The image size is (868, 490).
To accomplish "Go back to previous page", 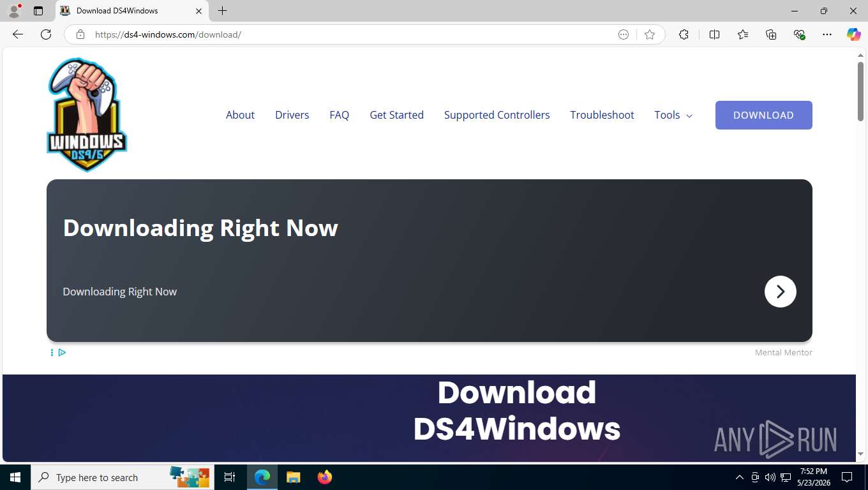I will 18,34.
